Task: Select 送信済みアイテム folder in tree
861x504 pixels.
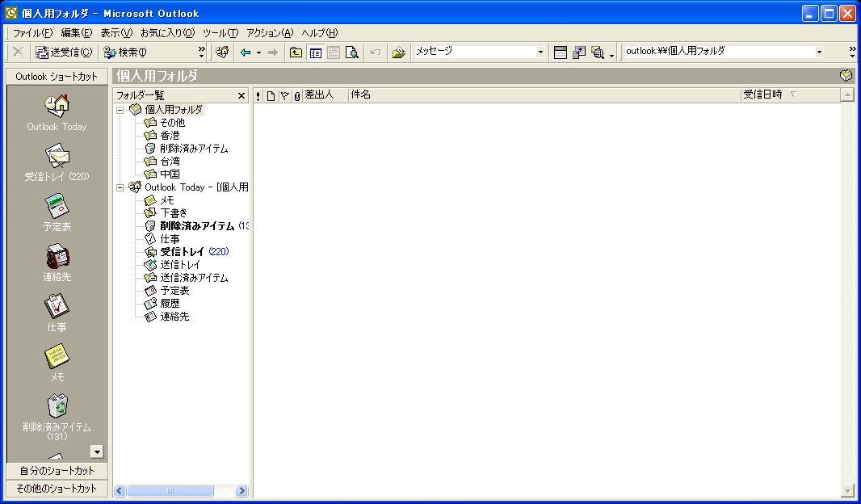Action: tap(194, 278)
